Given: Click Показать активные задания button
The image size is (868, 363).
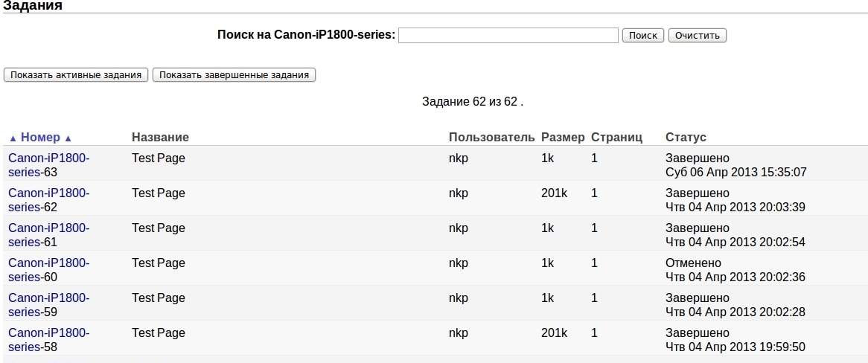Looking at the screenshot, I should point(75,74).
